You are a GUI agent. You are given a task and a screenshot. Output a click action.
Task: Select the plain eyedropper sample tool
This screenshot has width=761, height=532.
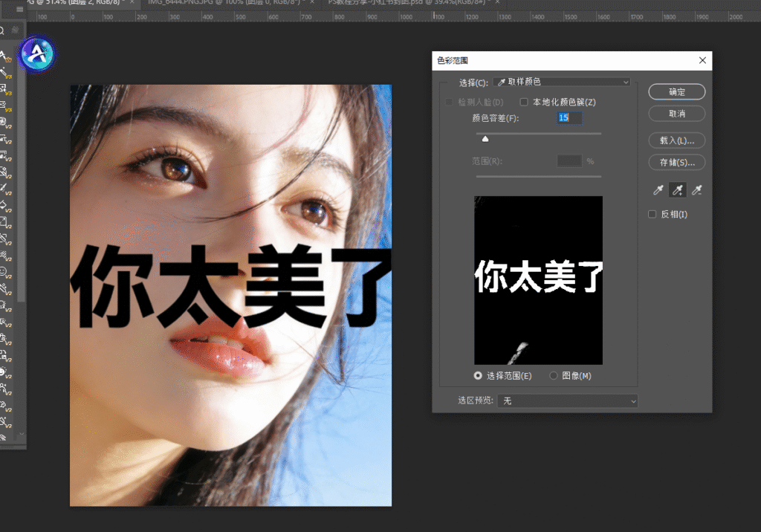click(x=658, y=191)
